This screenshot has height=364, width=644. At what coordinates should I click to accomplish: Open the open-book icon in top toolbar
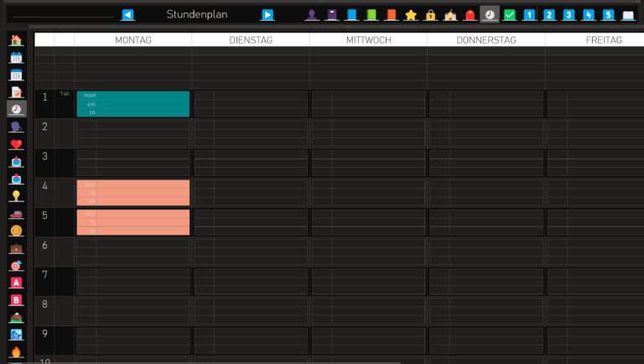point(628,15)
